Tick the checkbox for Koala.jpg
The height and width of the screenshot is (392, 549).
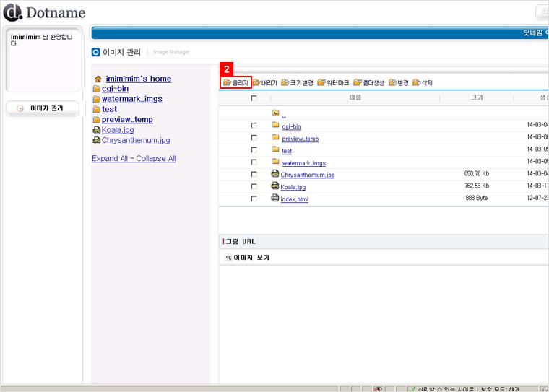[254, 186]
